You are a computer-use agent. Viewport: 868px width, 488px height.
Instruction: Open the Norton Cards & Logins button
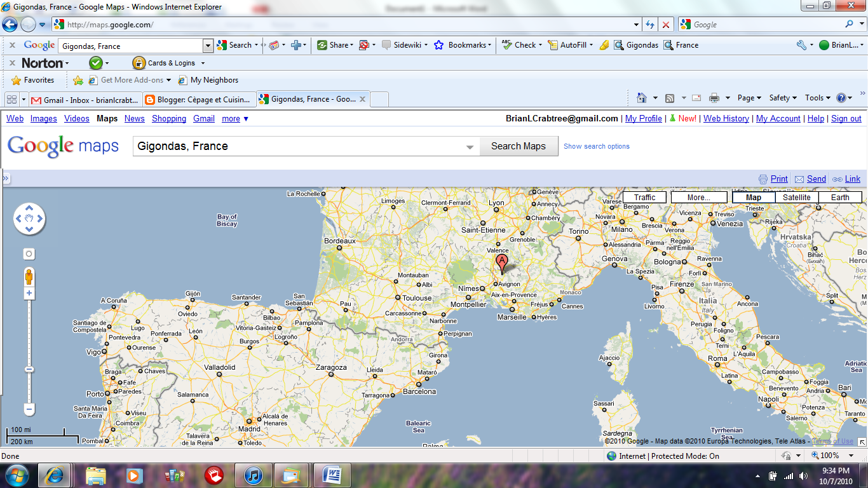(x=164, y=63)
